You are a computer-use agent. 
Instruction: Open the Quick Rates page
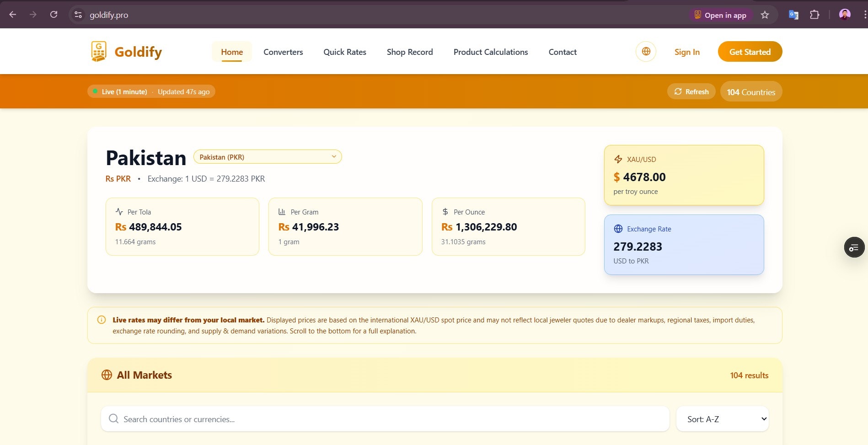[x=345, y=52]
